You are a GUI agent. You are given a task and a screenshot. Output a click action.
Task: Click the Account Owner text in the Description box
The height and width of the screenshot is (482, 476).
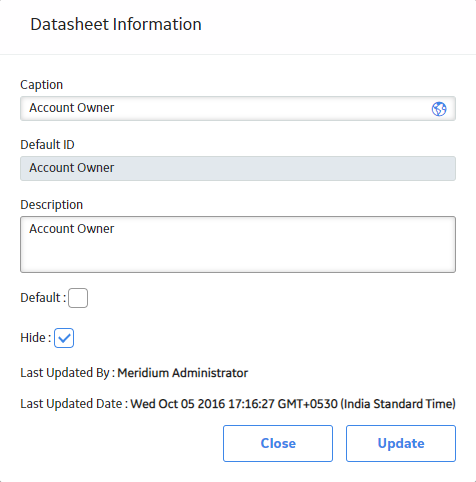[72, 229]
